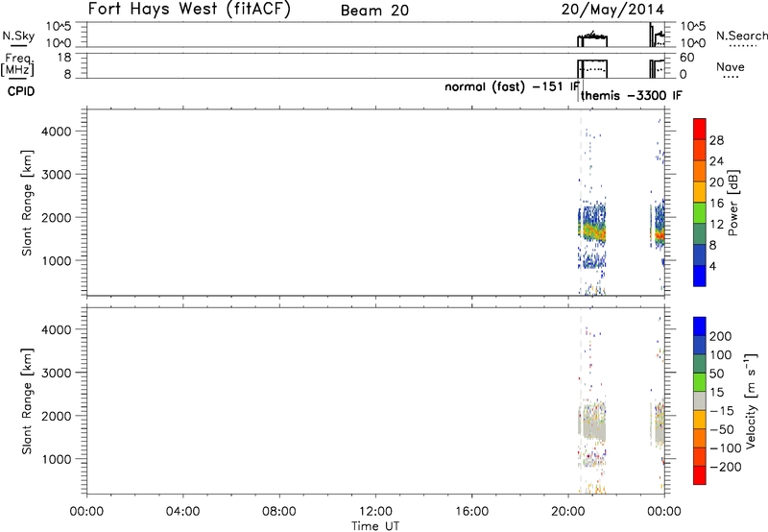Image resolution: width=768 pixels, height=532 pixels.
Task: Click the "08:00" time axis tick label
Action: [279, 512]
